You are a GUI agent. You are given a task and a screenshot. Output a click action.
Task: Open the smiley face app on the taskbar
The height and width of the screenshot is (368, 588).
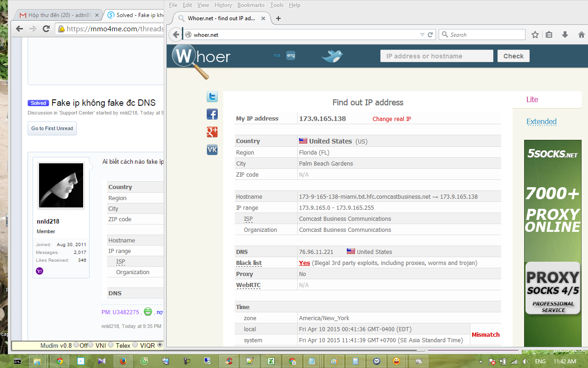[x=397, y=361]
